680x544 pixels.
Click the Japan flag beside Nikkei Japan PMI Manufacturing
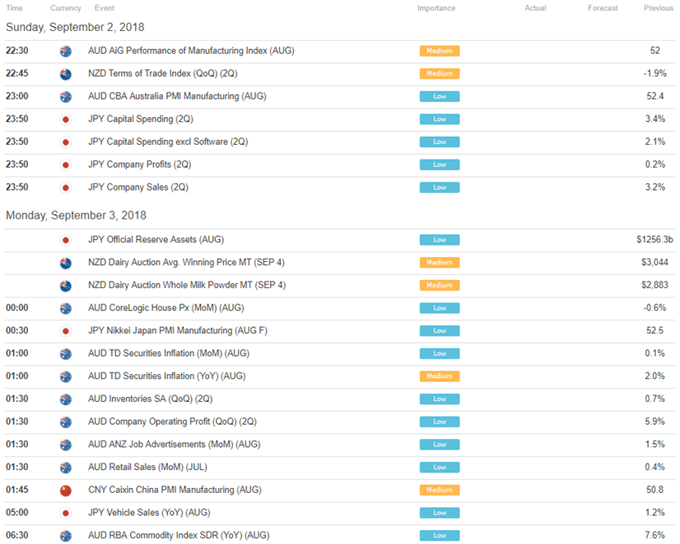tap(65, 331)
